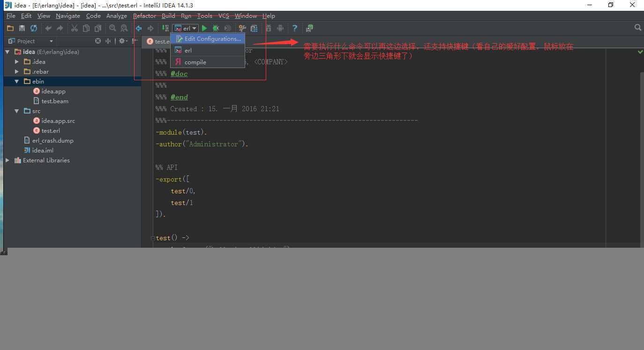Screen dimensions: 644x350
Task: Expand the .idea folder
Action: click(17, 61)
